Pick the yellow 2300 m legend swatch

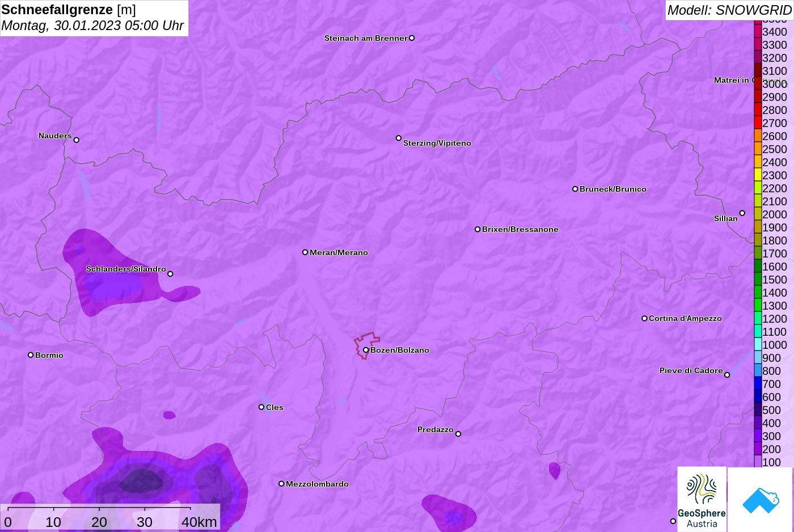(758, 175)
